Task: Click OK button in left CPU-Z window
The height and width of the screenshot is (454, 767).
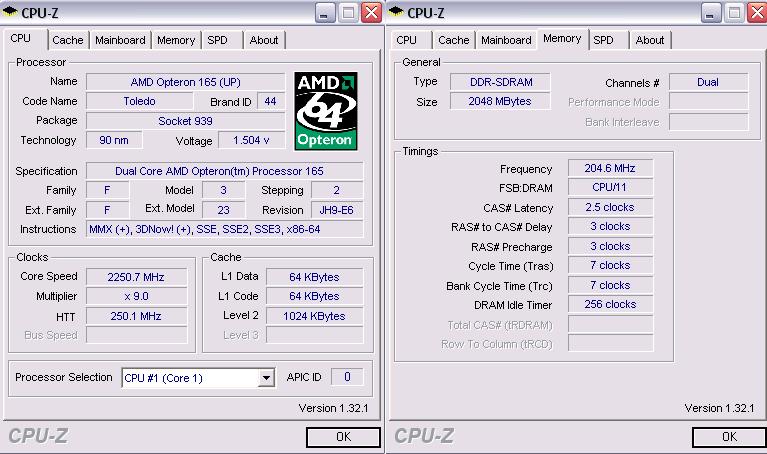Action: click(x=343, y=437)
